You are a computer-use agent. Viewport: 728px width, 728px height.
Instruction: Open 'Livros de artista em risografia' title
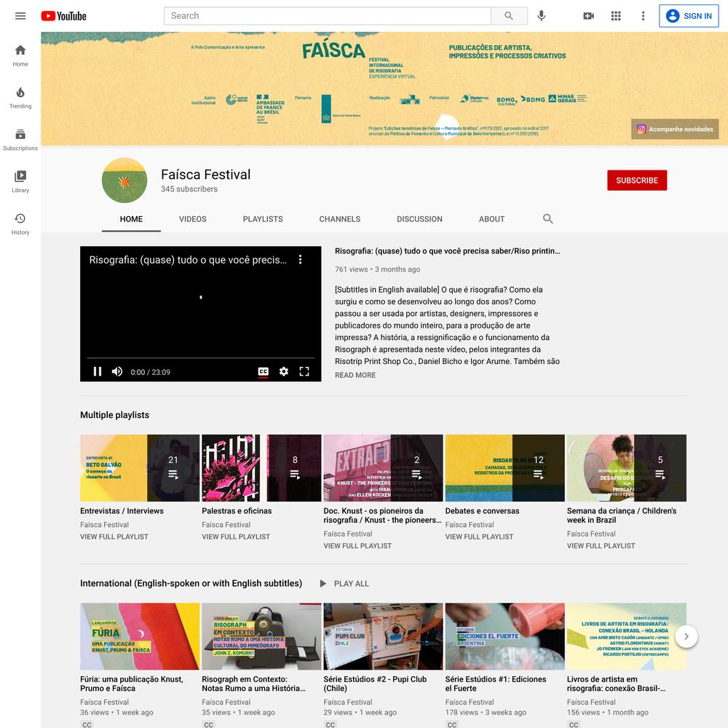tap(616, 684)
